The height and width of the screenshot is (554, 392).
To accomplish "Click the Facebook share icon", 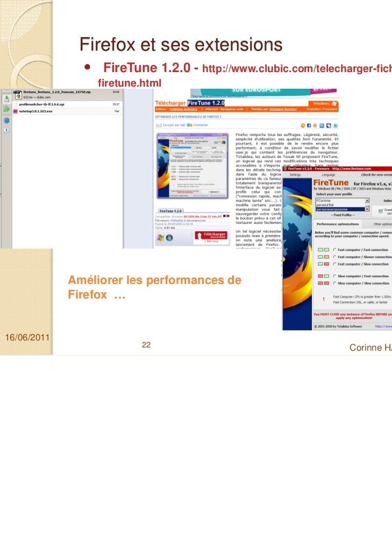I will point(309,125).
